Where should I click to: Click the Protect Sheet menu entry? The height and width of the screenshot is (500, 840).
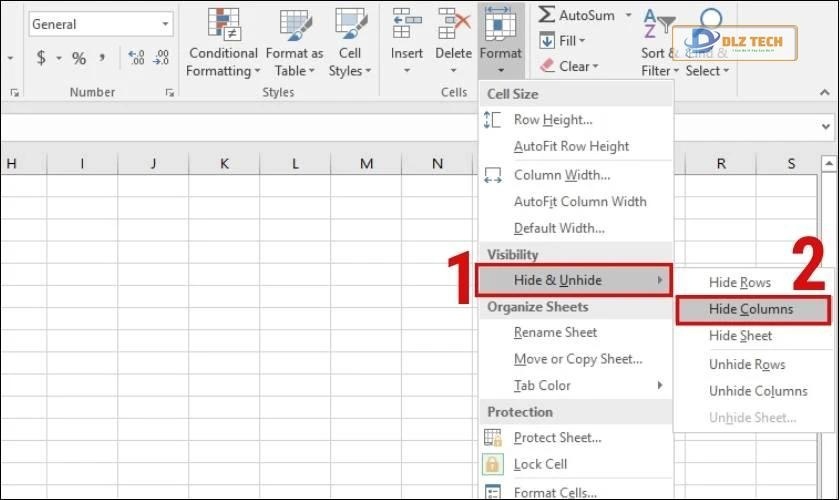click(x=557, y=437)
